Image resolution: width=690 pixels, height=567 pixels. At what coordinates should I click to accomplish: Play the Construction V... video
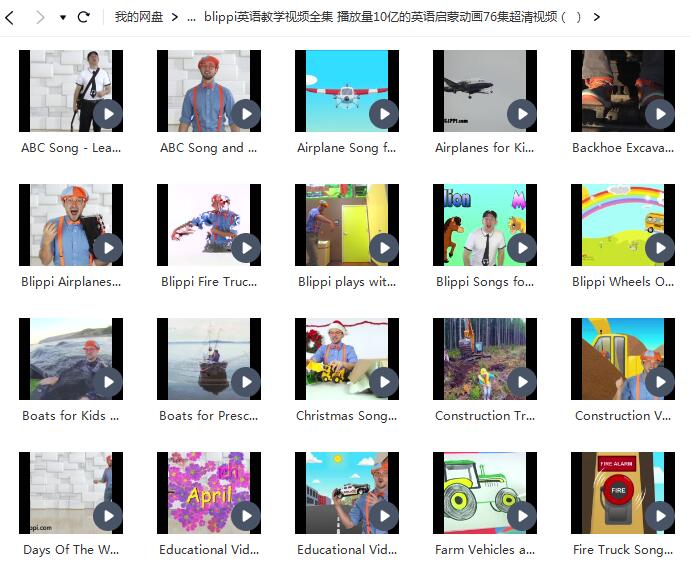[x=660, y=382]
